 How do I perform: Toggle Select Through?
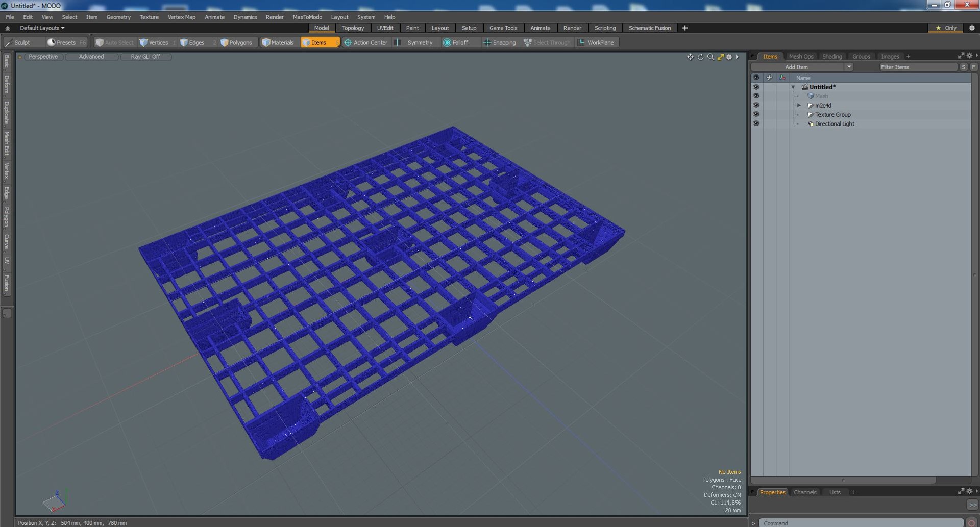[547, 42]
